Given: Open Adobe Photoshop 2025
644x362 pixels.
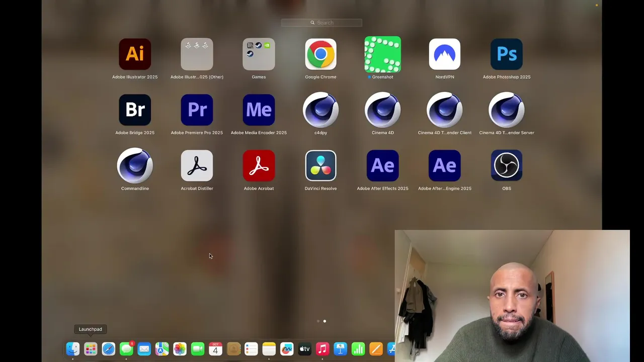Looking at the screenshot, I should (x=507, y=54).
